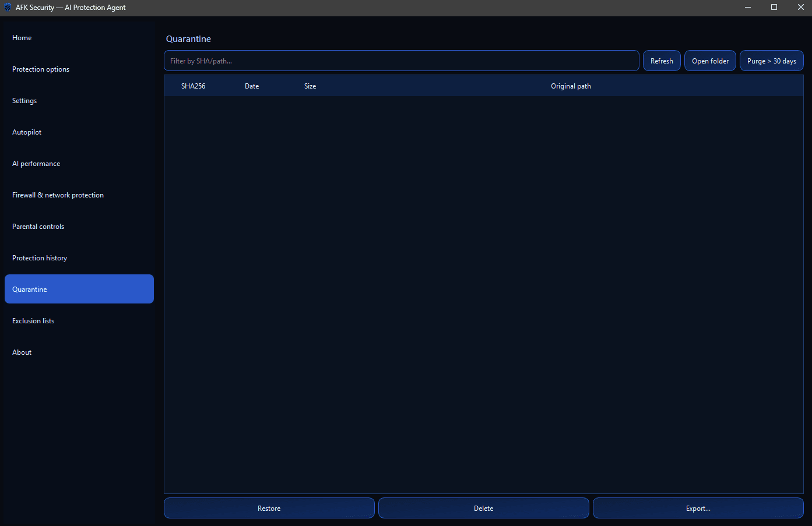Image resolution: width=812 pixels, height=526 pixels.
Task: Open Protection options
Action: point(41,69)
